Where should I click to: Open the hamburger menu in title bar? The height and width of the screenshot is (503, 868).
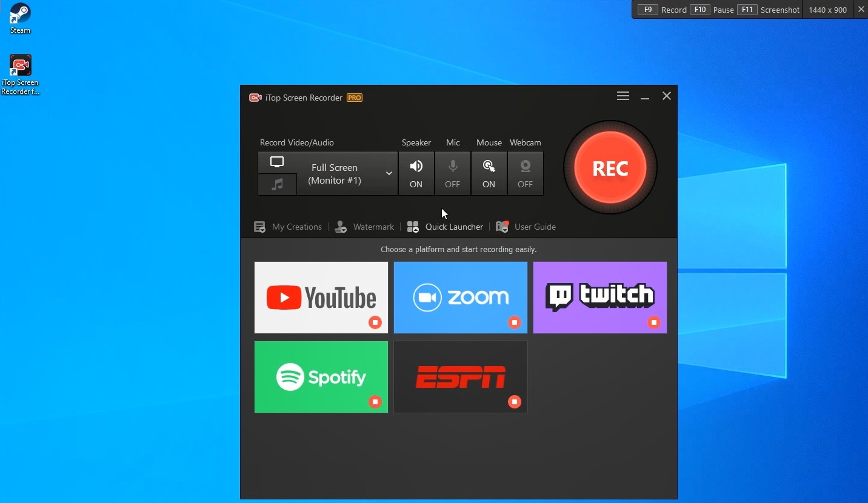click(x=623, y=96)
